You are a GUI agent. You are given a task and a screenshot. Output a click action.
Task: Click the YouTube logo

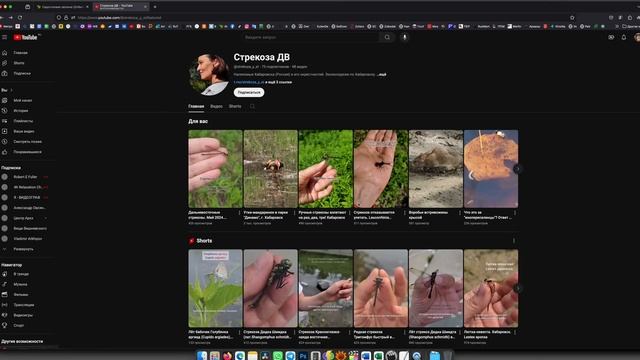point(26,37)
